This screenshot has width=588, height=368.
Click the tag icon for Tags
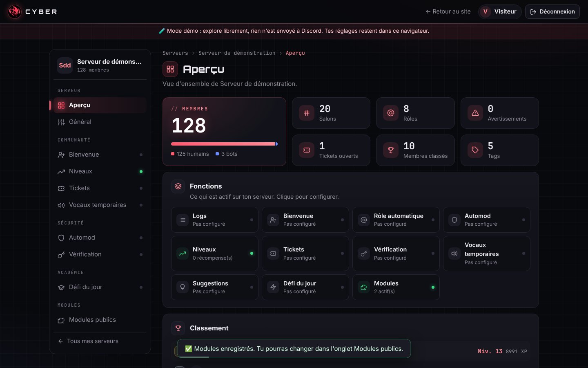coord(475,150)
